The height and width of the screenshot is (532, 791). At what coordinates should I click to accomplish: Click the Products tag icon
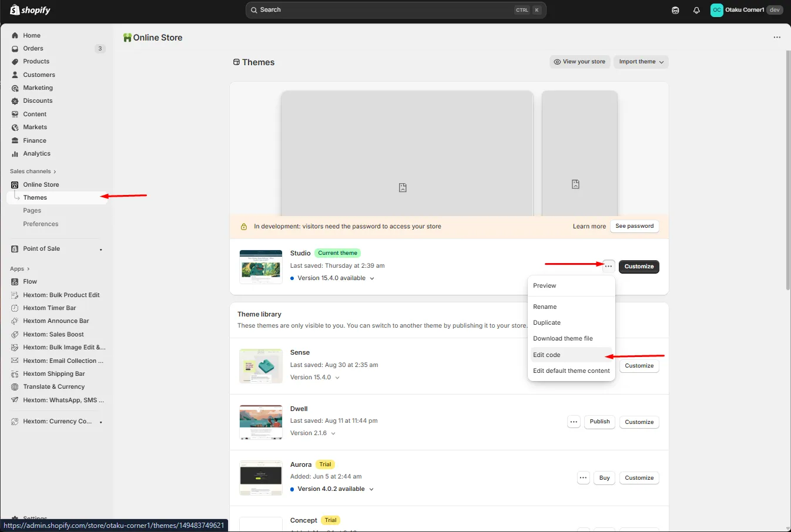15,62
